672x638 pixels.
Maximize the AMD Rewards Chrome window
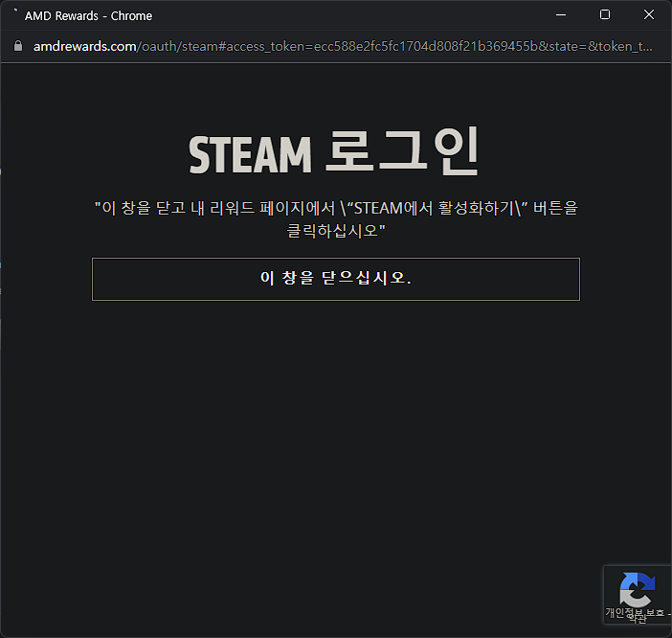pyautogui.click(x=605, y=15)
